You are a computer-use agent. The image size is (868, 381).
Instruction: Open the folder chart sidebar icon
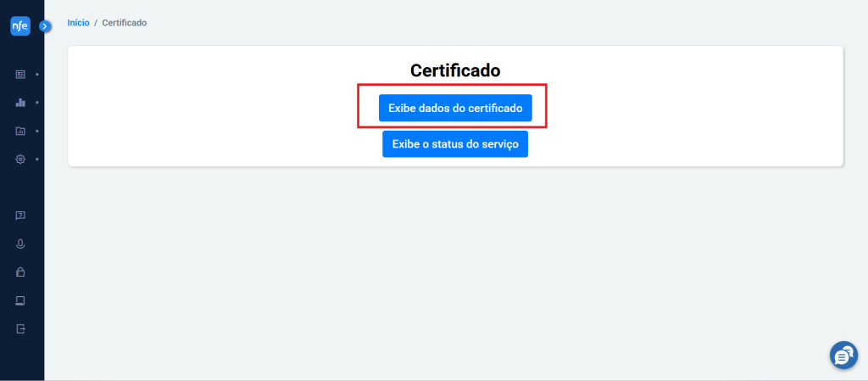20,132
